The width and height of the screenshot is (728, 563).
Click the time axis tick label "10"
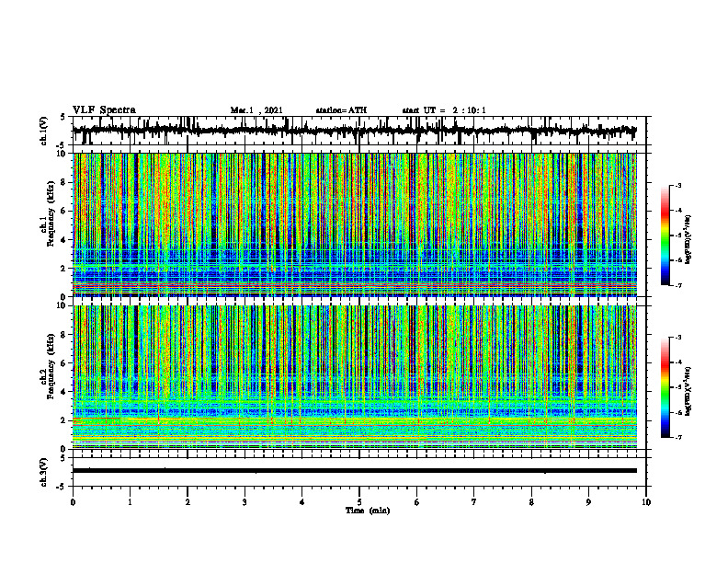[646, 502]
